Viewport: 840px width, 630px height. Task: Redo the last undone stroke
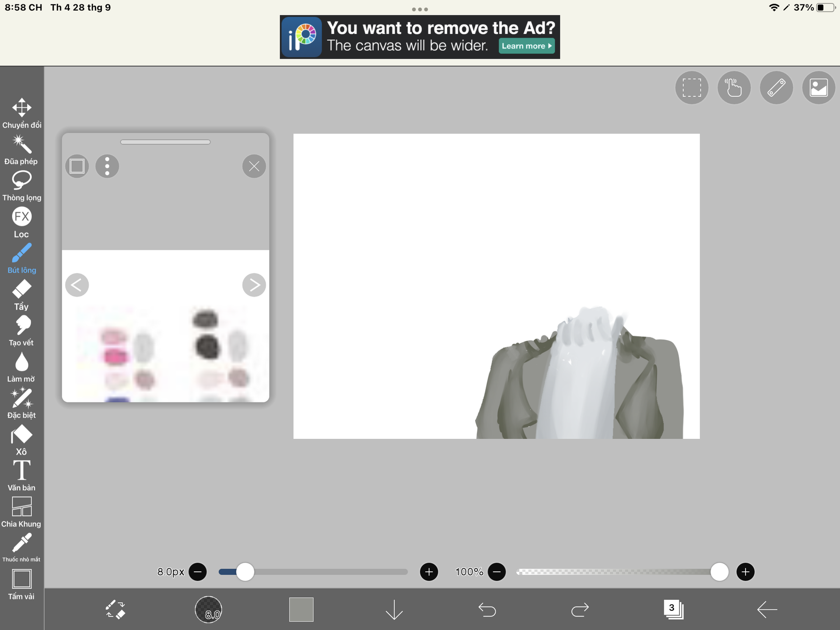580,609
